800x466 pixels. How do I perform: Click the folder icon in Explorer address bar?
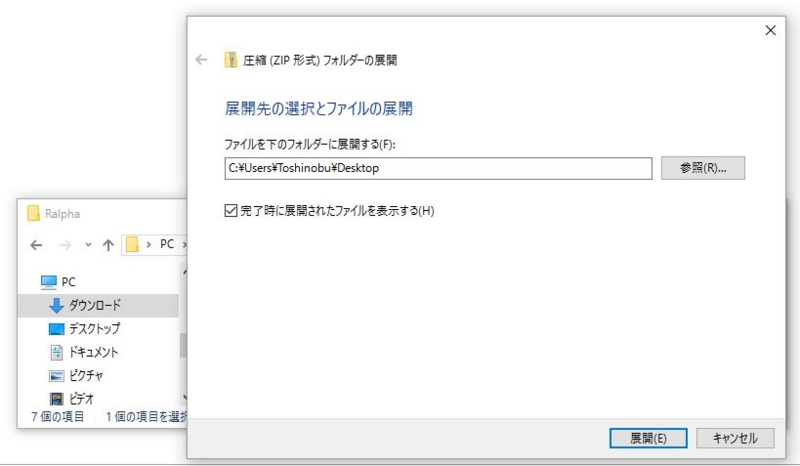tap(132, 244)
